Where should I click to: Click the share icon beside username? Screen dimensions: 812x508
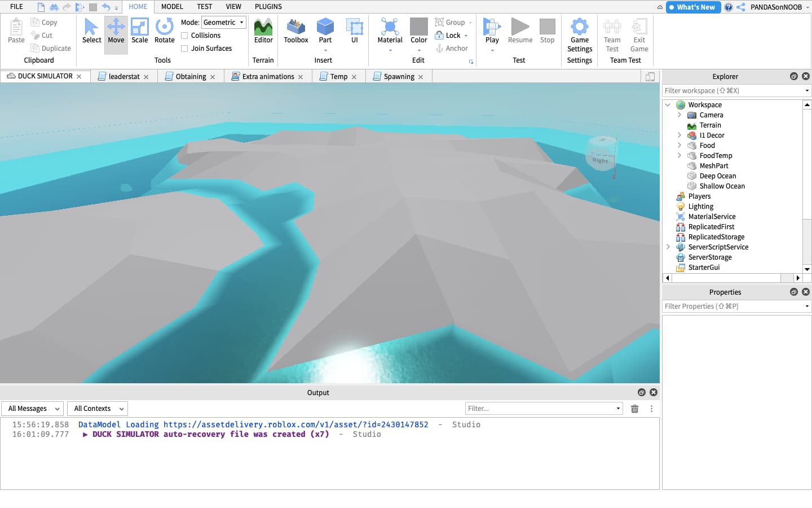pyautogui.click(x=741, y=7)
